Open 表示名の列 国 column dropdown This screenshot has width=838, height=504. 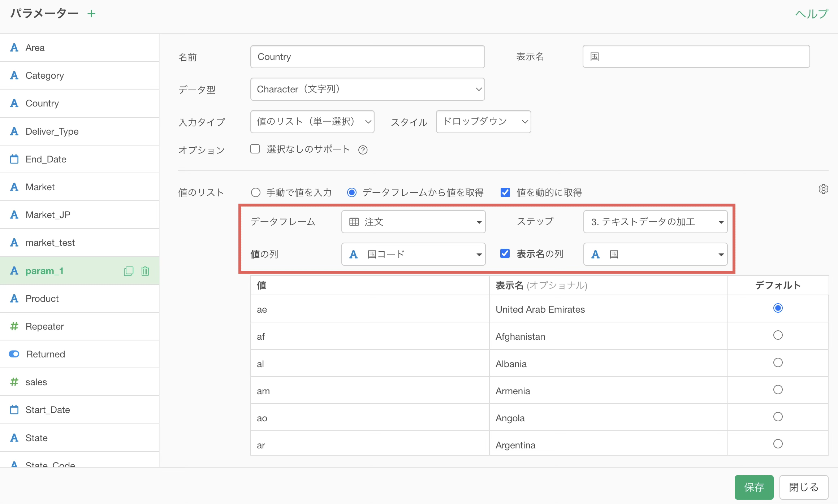click(x=655, y=254)
